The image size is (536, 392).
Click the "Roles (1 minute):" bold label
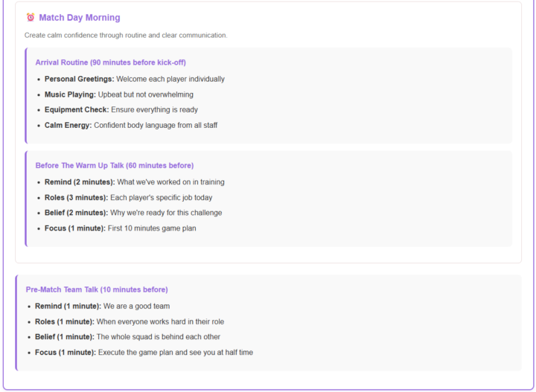click(65, 321)
